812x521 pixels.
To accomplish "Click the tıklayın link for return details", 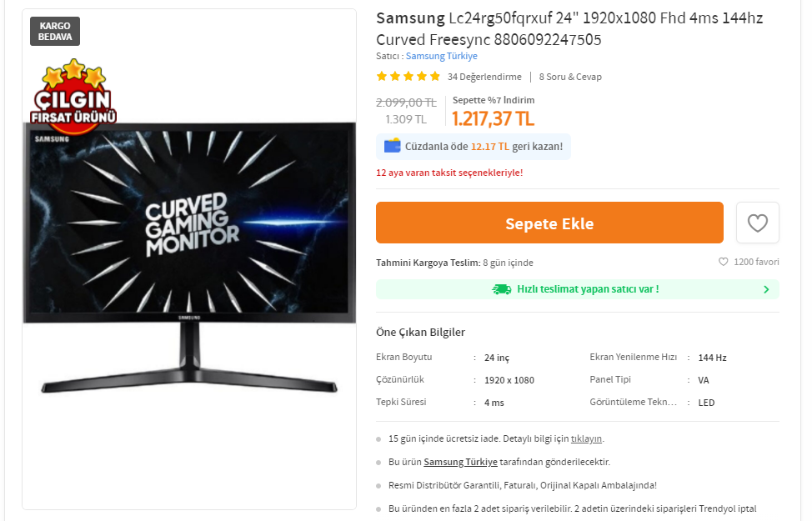I will [586, 438].
